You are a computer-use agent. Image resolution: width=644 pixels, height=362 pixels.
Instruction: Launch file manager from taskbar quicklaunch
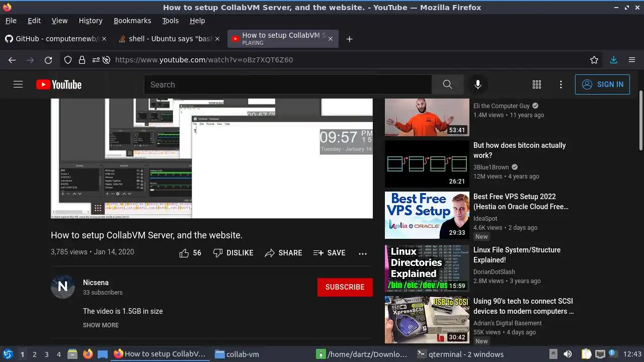pyautogui.click(x=72, y=354)
